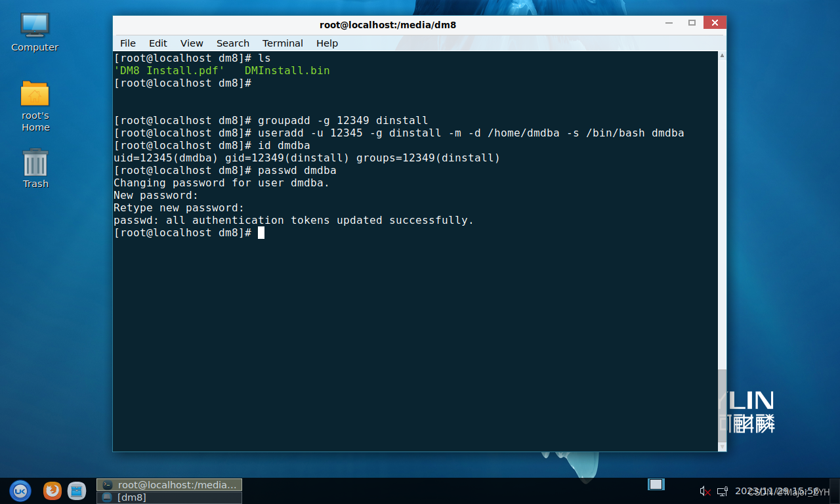This screenshot has width=840, height=504.
Task: Click the DMInstall.bin file name
Action: [287, 71]
